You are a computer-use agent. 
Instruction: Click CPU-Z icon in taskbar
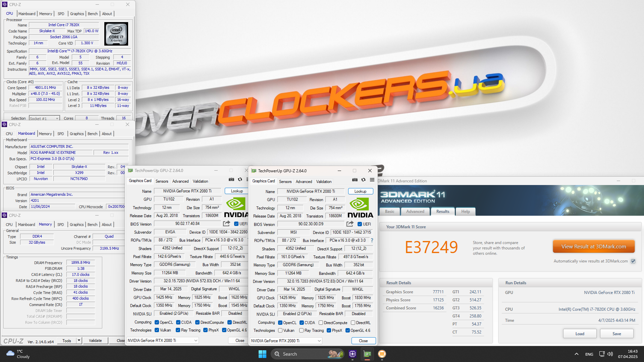click(x=353, y=354)
